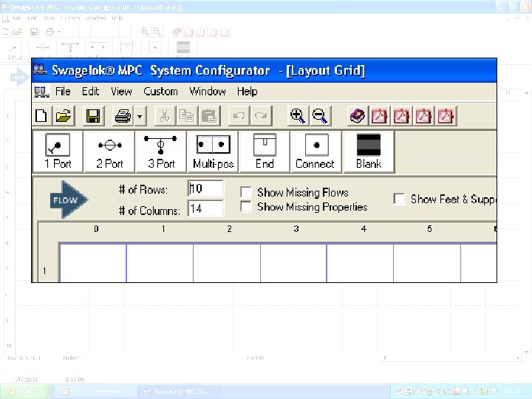Open the File menu
This screenshot has height=399, width=532.
[63, 92]
